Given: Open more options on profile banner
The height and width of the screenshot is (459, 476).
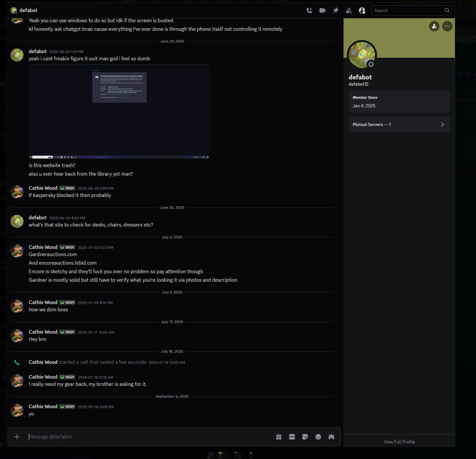Looking at the screenshot, I should (447, 26).
